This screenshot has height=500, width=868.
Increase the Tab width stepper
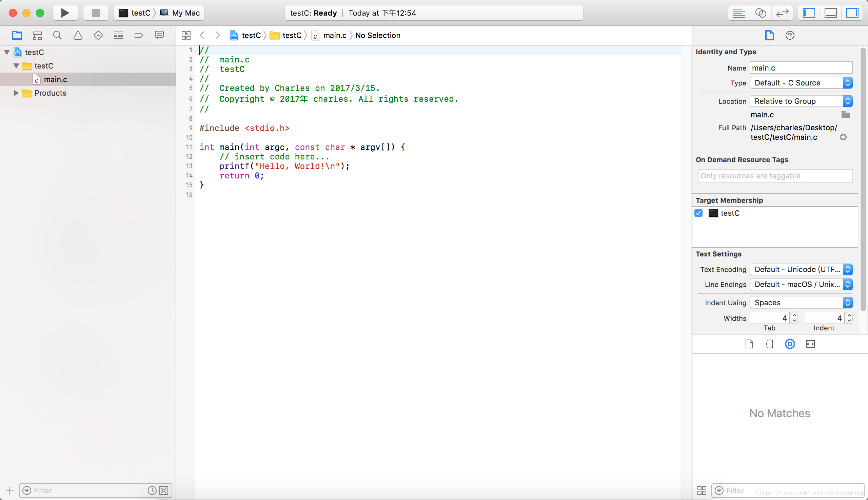coord(794,315)
